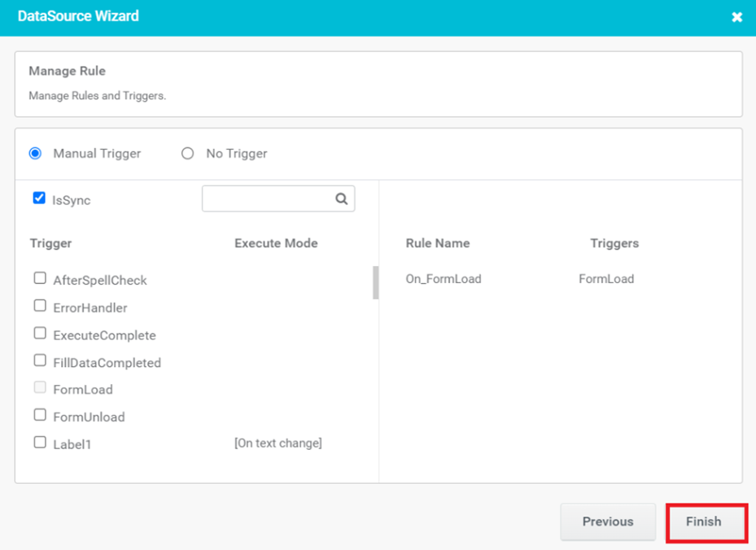This screenshot has height=550, width=756.
Task: Select the Manual Trigger radio button
Action: pos(35,153)
